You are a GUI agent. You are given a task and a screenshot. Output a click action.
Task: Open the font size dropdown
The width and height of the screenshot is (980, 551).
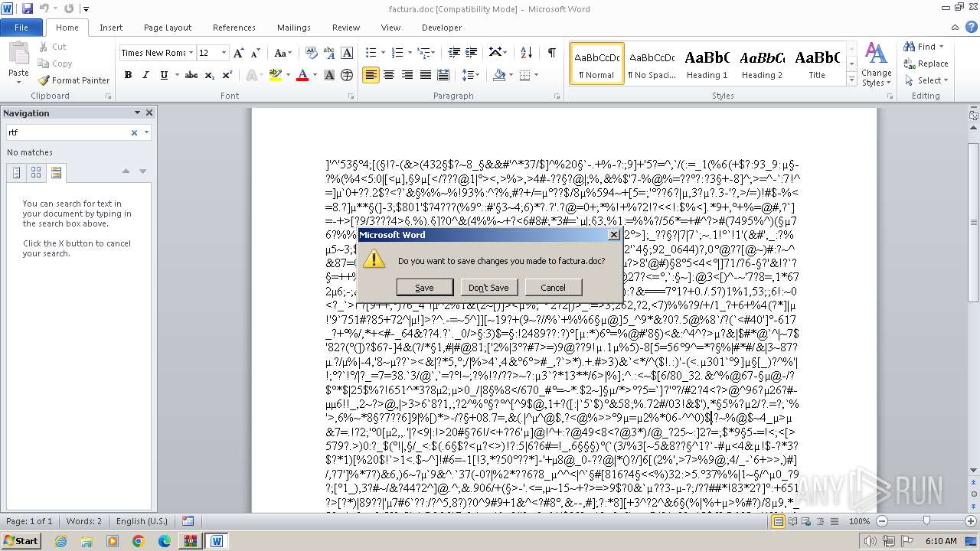(224, 53)
